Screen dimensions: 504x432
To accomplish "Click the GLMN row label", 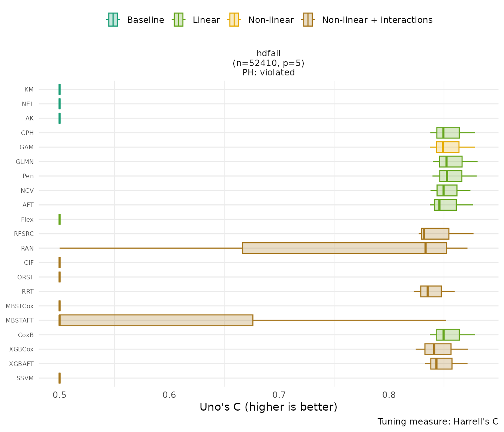I will (x=25, y=162).
